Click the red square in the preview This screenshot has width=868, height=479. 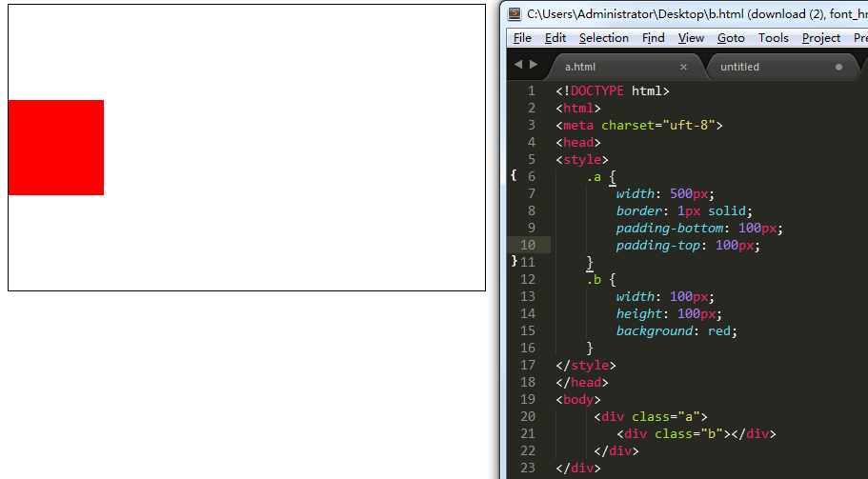[56, 148]
